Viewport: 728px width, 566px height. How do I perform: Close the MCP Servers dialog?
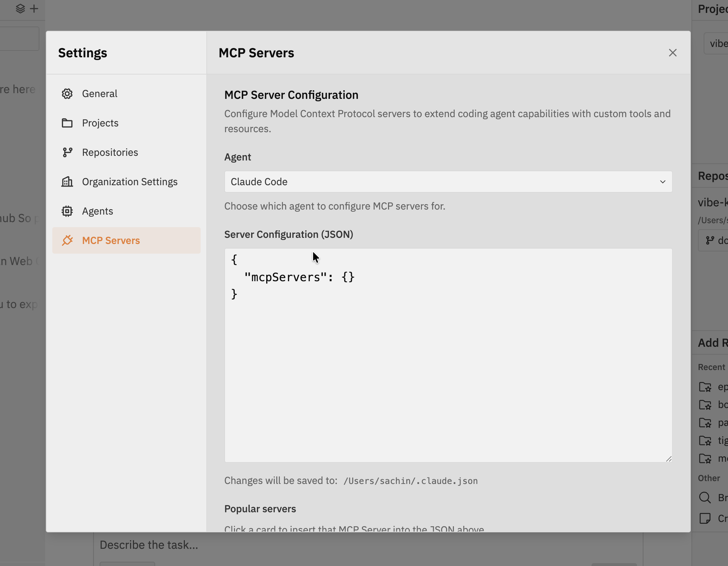point(672,53)
